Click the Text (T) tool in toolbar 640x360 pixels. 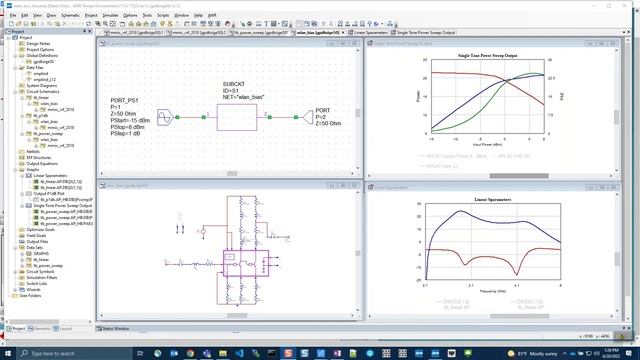(266, 24)
